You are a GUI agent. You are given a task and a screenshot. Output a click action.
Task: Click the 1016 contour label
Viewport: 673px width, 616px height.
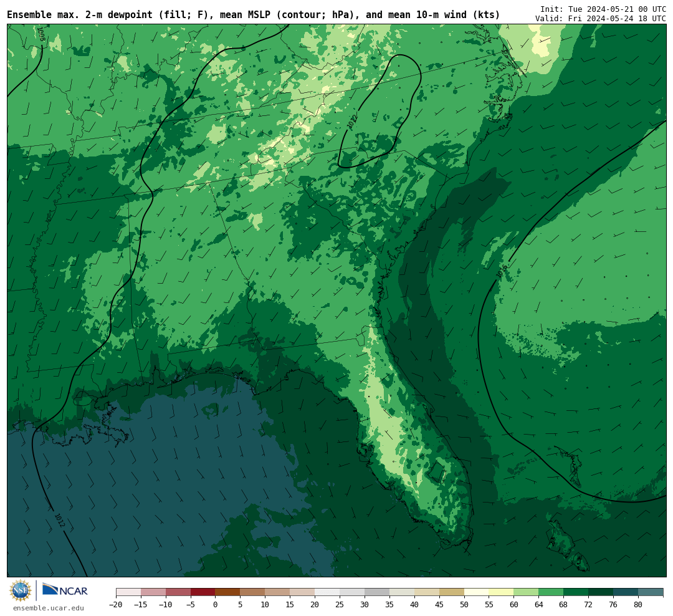point(501,271)
